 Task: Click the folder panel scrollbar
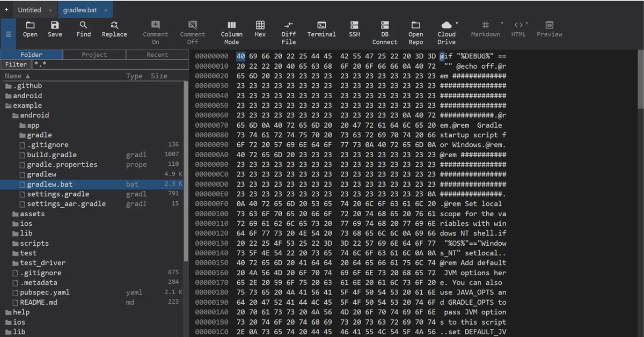[186, 172]
